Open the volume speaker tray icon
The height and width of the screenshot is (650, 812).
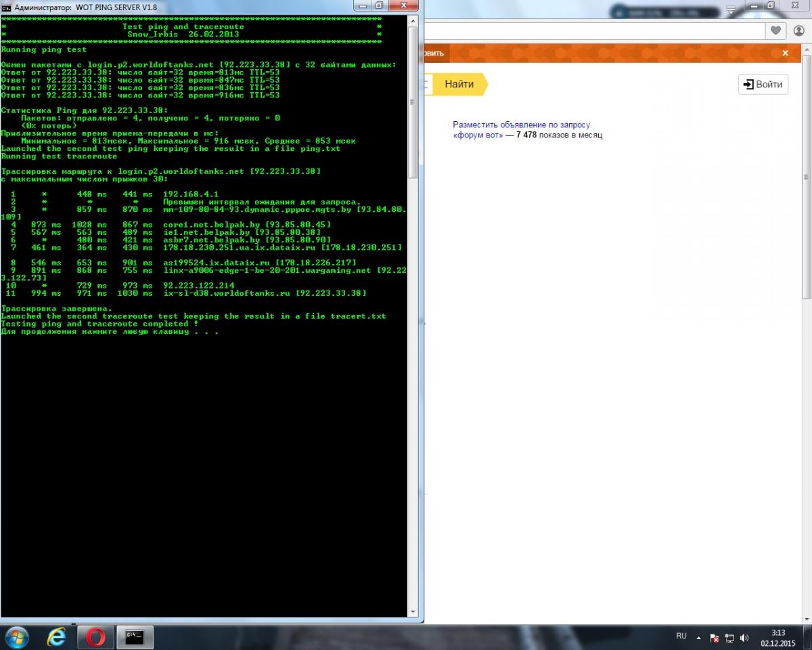[x=744, y=637]
